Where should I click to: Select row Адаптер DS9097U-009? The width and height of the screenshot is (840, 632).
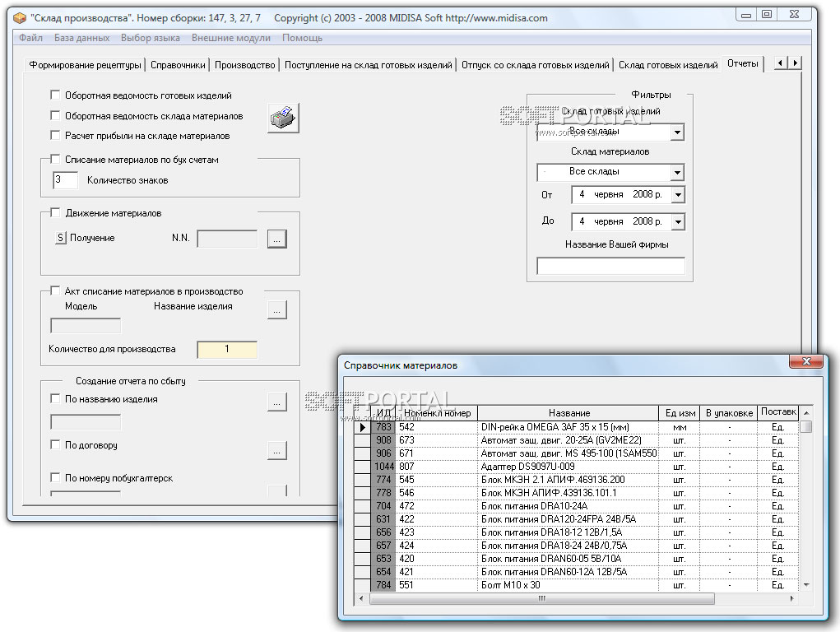click(577, 467)
